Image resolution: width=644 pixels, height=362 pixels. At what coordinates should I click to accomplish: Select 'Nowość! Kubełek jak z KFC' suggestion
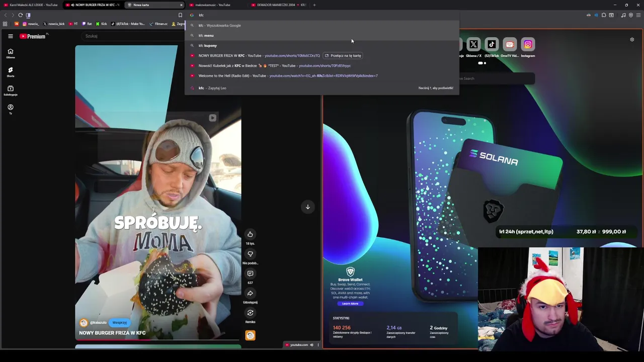322,65
